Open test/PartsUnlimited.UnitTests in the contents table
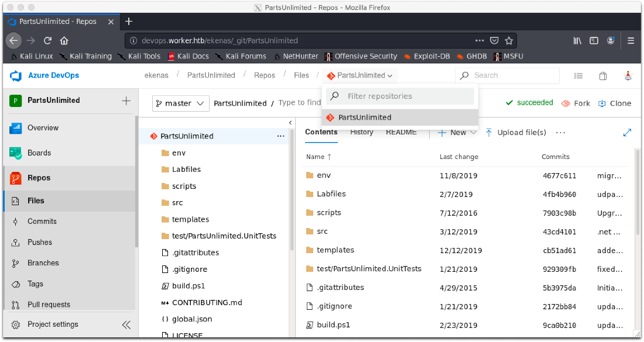The width and height of the screenshot is (644, 342). (x=369, y=269)
